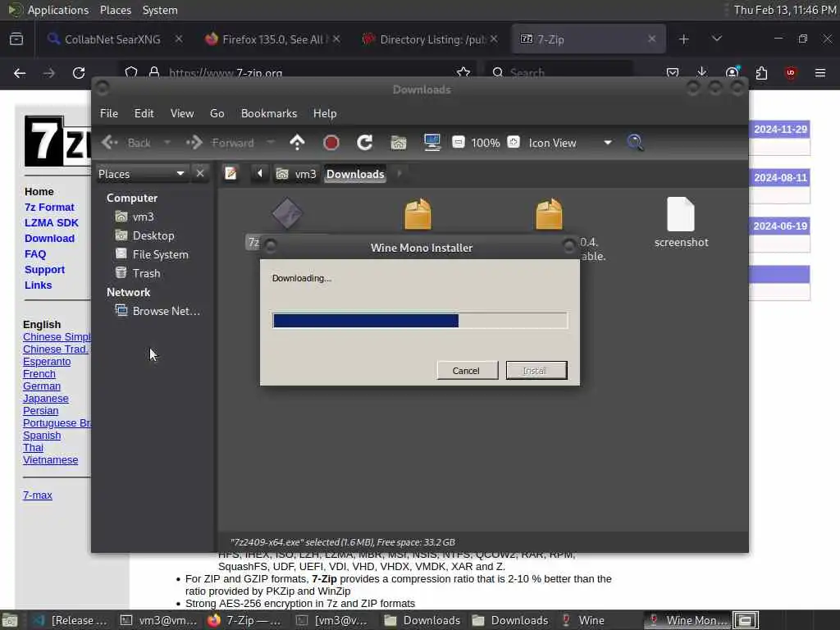Click the Firefox Search input field
The height and width of the screenshot is (630, 840).
coord(559,72)
